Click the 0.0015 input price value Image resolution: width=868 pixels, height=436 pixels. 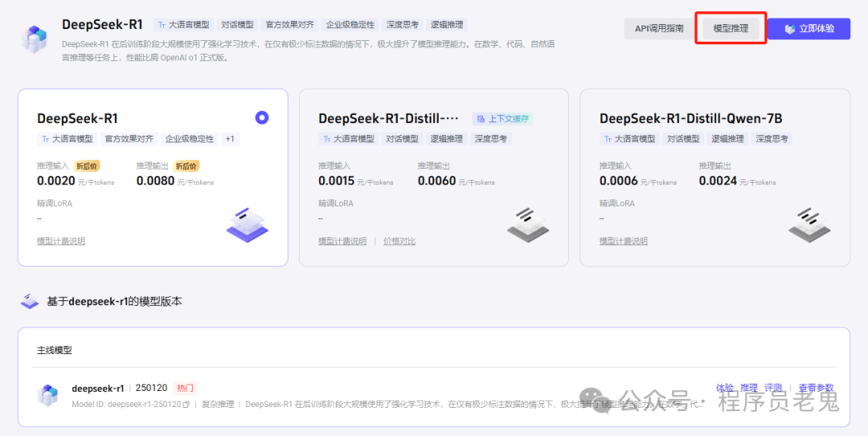click(x=337, y=181)
